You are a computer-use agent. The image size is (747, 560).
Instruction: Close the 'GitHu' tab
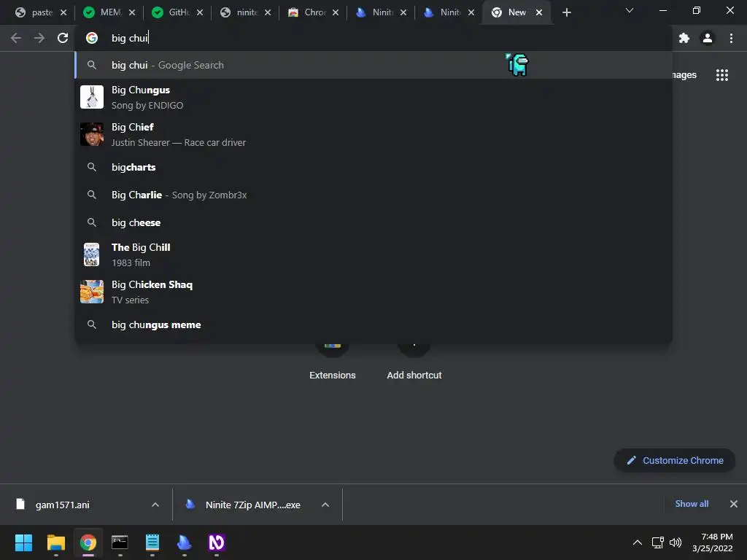tap(200, 12)
